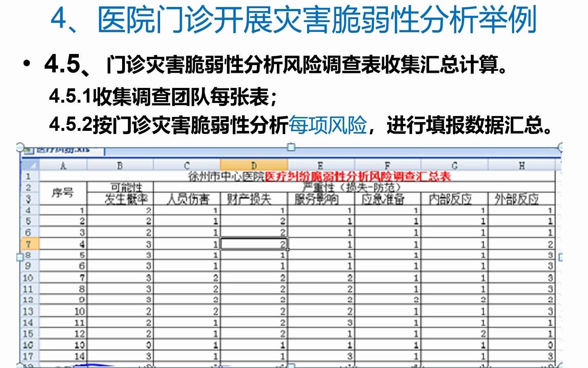Select sequence number 14 in column A

tap(63, 356)
